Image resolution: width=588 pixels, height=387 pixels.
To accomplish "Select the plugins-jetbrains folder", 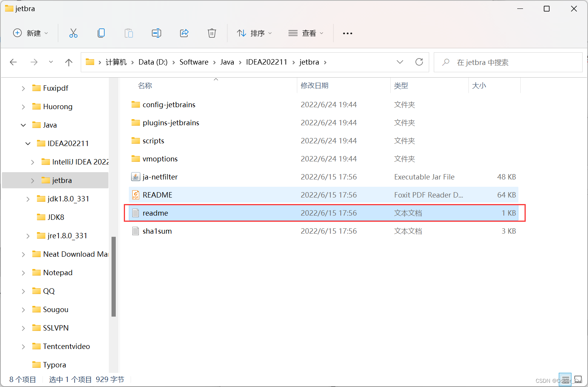I will [323, 123].
